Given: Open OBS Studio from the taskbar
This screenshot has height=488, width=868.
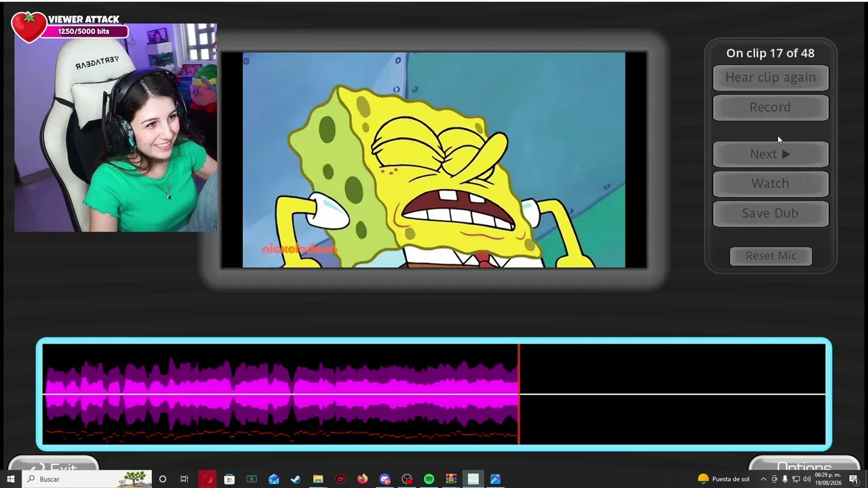Looking at the screenshot, I should (x=407, y=479).
